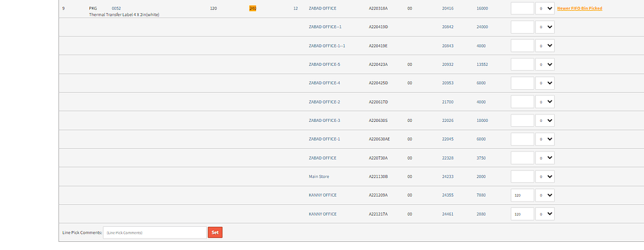Click the 7880 available quantity
The image size is (644, 250).
coord(481,195)
